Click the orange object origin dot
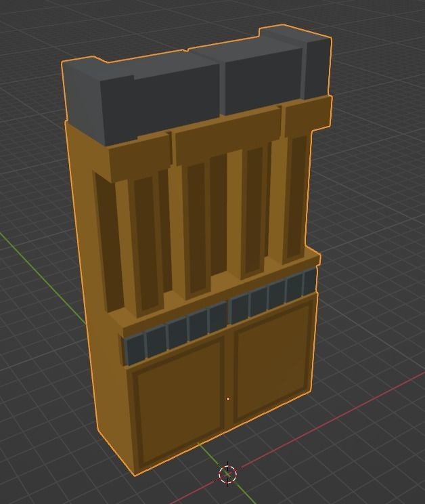 [228, 399]
